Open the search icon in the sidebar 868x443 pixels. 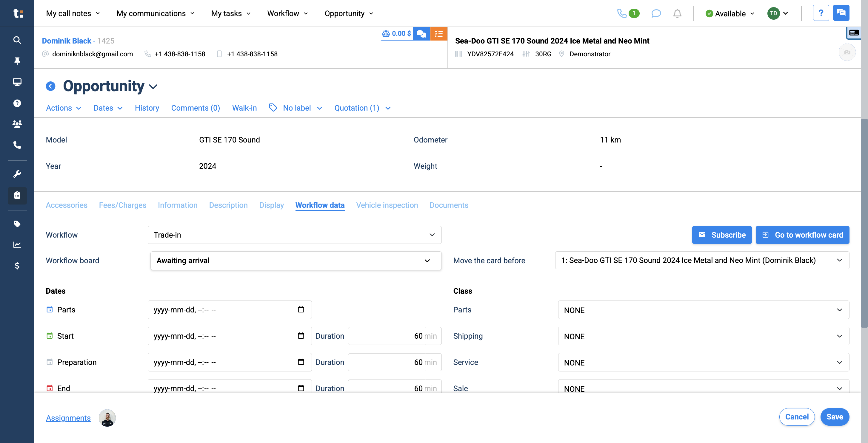click(17, 40)
